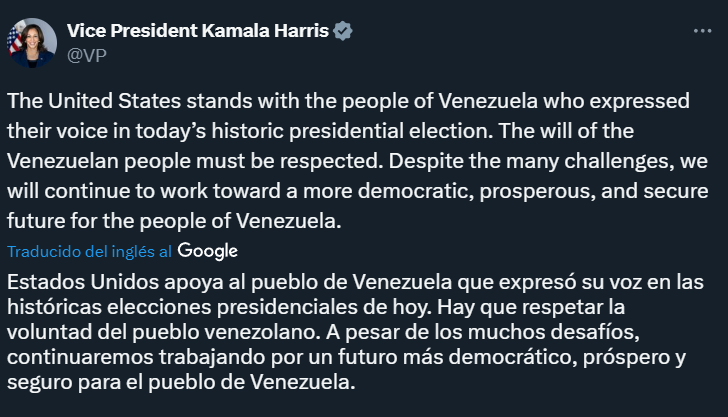Click the line starting "Venezuelan people must be"
The image size is (728, 417).
click(358, 161)
